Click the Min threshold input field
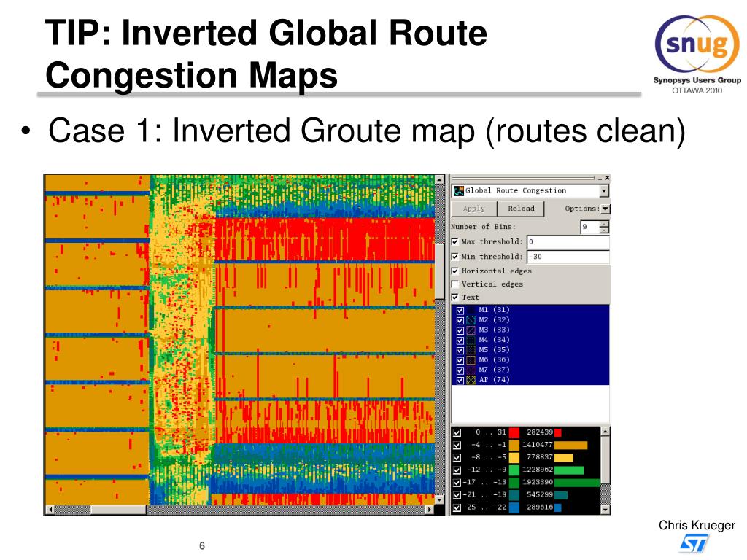The height and width of the screenshot is (560, 747). coord(568,256)
